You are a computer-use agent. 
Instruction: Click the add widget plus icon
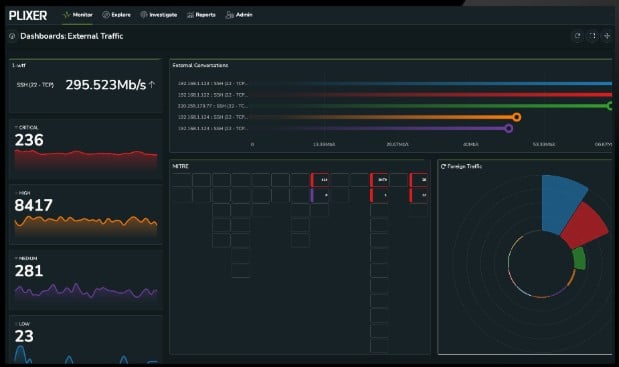pyautogui.click(x=607, y=36)
